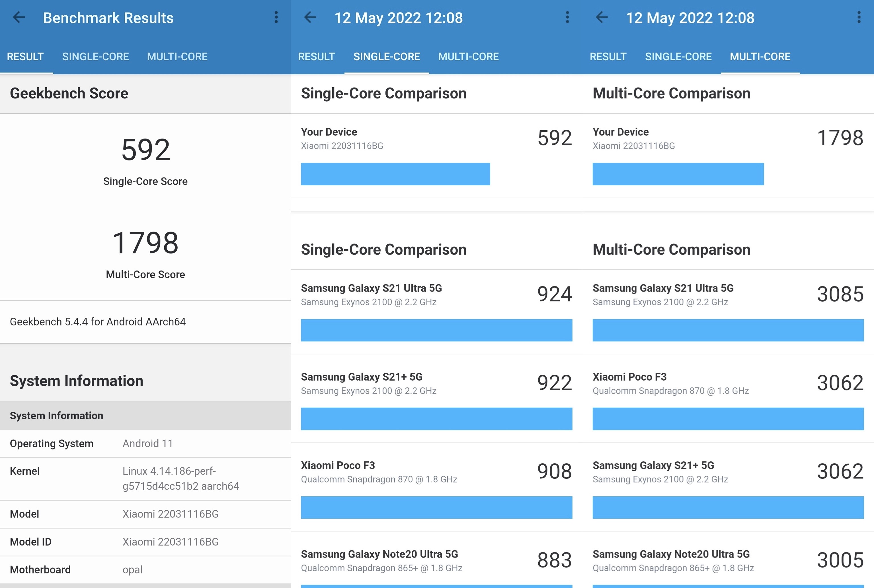Tap Geekbench 5.4.4 for Android AArch64 text

click(x=98, y=322)
